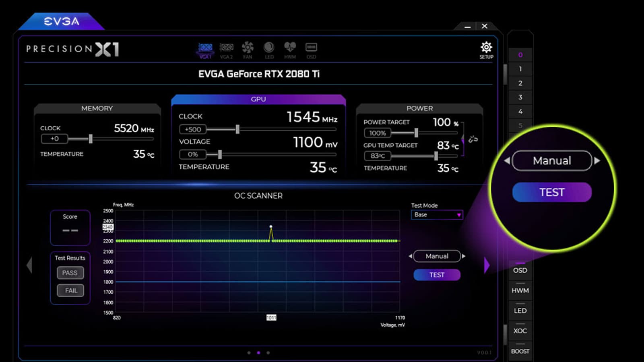Go to the previous page with the left arrow
The width and height of the screenshot is (644, 362).
(x=29, y=265)
